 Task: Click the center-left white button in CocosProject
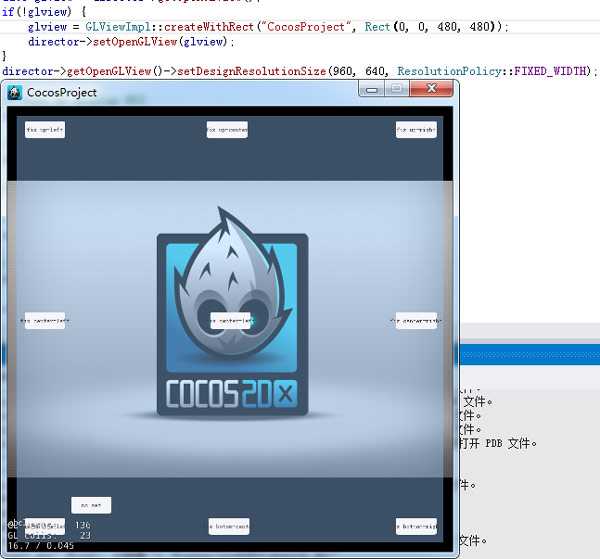45,321
